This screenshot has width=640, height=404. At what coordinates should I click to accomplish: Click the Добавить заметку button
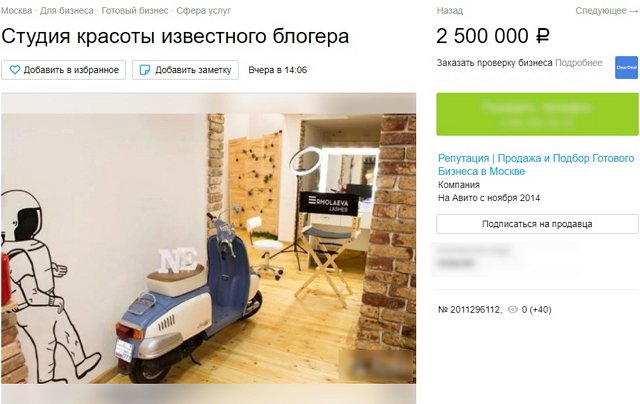coord(185,70)
